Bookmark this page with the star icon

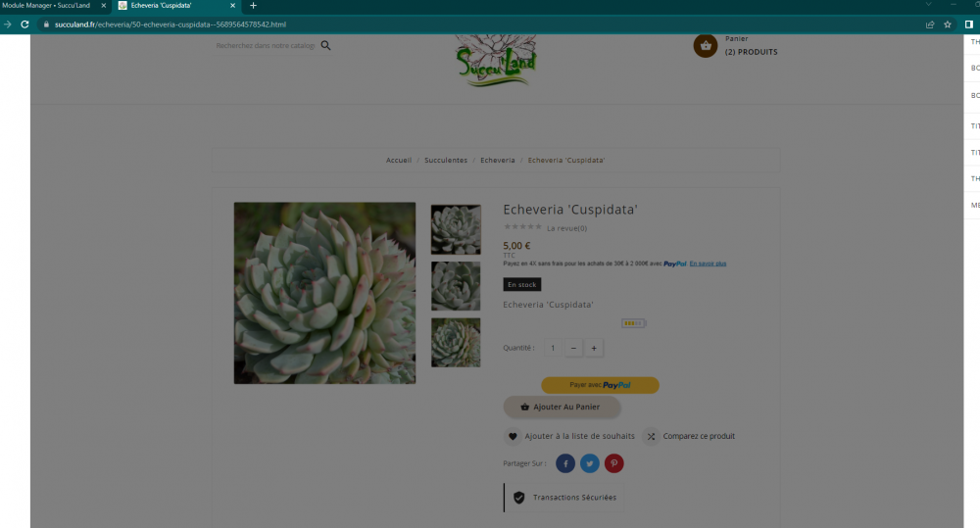(948, 24)
